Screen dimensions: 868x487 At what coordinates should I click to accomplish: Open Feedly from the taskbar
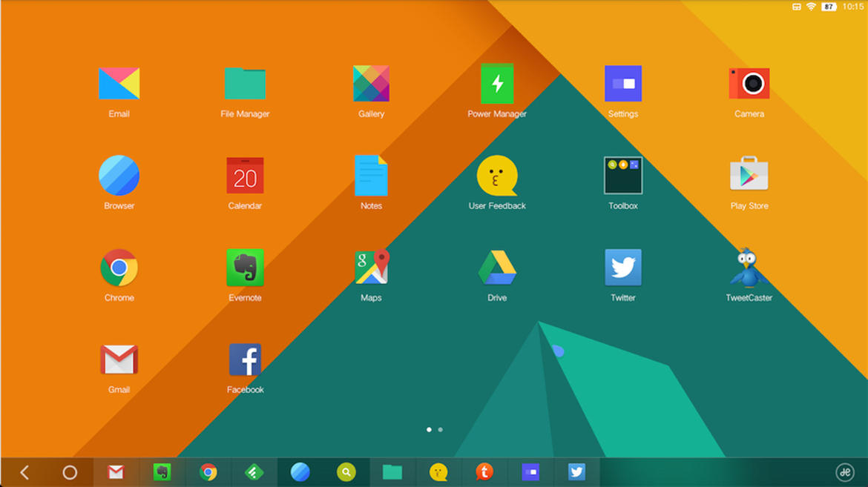tap(254, 472)
